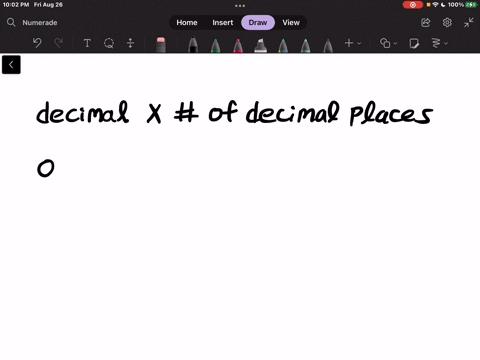This screenshot has height=360, width=480.
Task: Open the three-dot multitasking menu
Action: pyautogui.click(x=240, y=6)
